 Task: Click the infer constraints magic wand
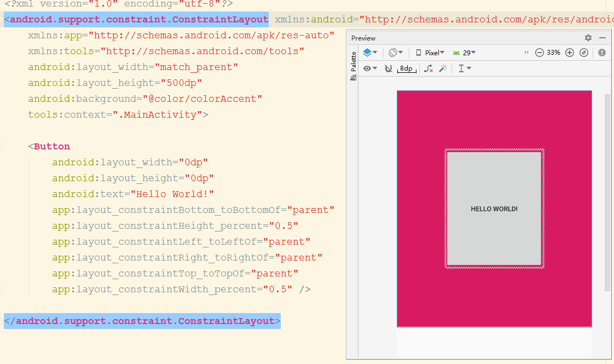click(x=443, y=68)
